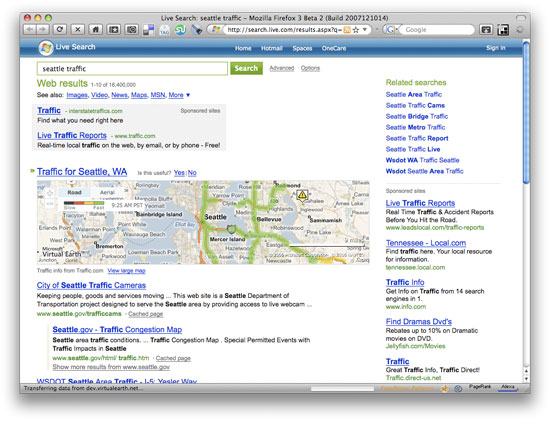Switch to Video results
Image resolution: width=550 pixels, height=421 pixels.
[x=99, y=95]
